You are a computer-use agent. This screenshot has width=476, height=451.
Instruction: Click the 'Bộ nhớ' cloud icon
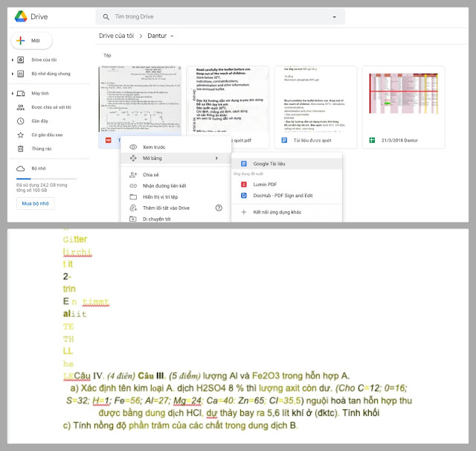[21, 168]
